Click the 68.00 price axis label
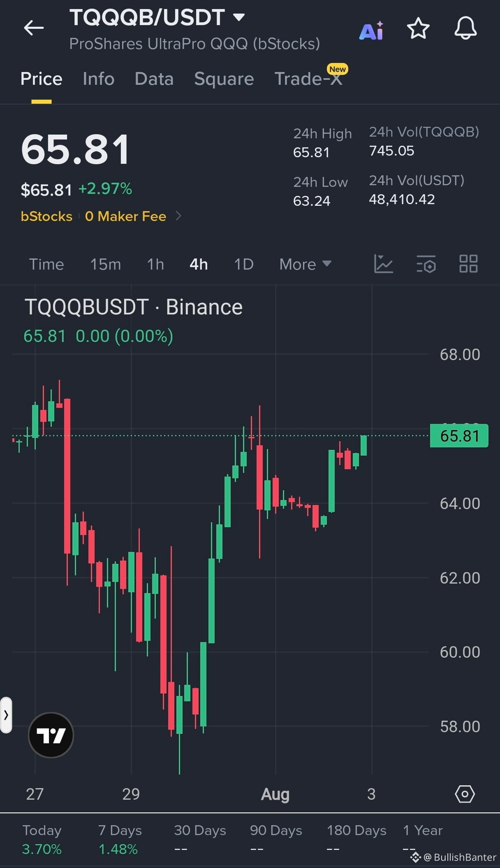The height and width of the screenshot is (868, 500). click(x=460, y=354)
